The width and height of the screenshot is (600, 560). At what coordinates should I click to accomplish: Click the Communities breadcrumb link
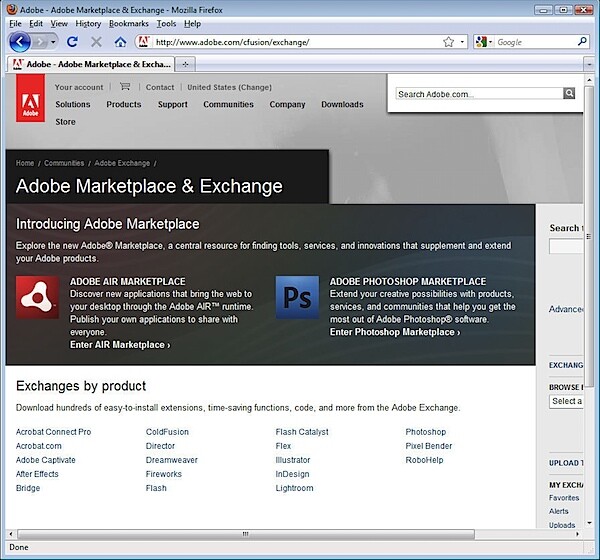pyautogui.click(x=64, y=163)
